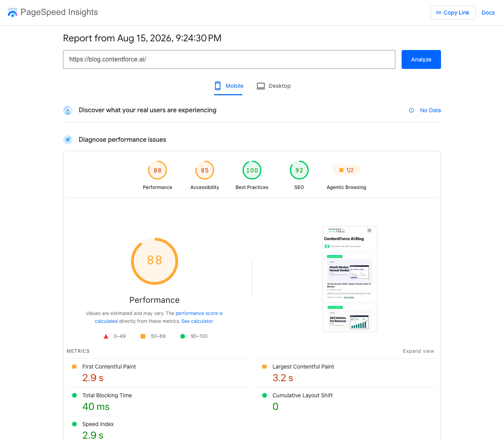Click the No Data link
Screen dimensions: 504x441
click(x=430, y=110)
